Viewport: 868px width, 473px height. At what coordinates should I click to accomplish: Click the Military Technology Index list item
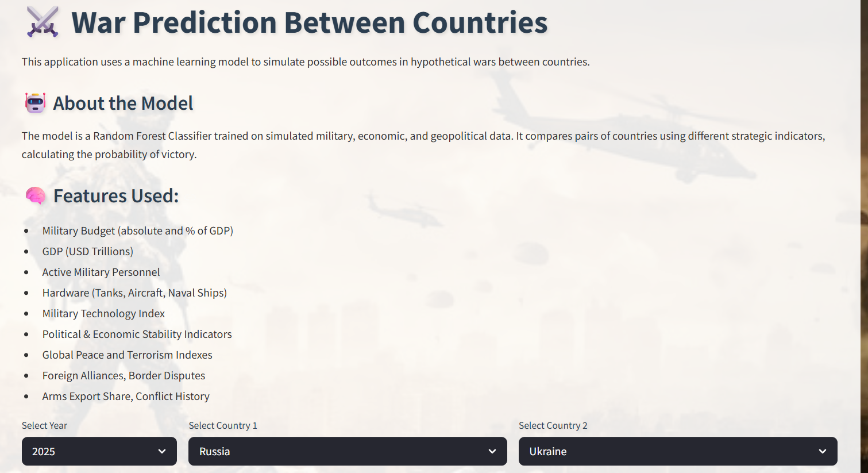pyautogui.click(x=103, y=313)
